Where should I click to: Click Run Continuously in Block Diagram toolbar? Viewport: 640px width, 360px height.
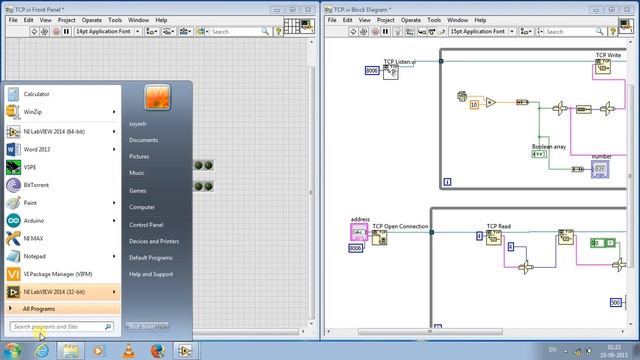pyautogui.click(x=363, y=31)
